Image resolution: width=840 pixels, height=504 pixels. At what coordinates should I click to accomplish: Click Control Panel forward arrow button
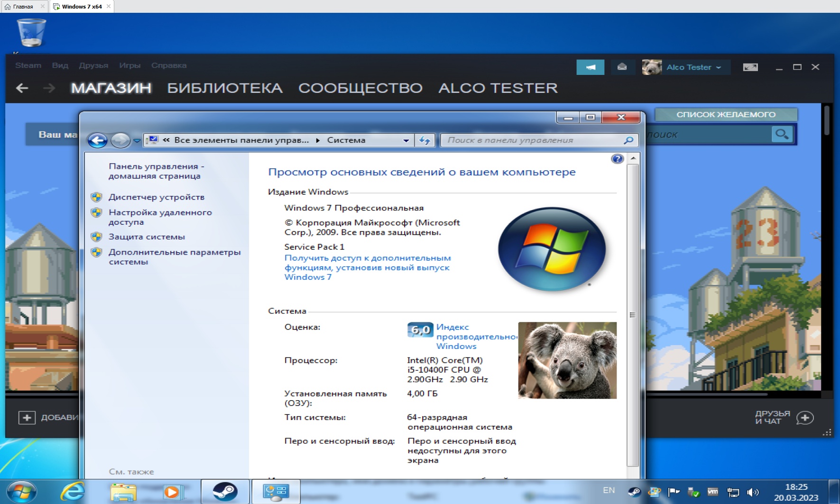(x=120, y=140)
